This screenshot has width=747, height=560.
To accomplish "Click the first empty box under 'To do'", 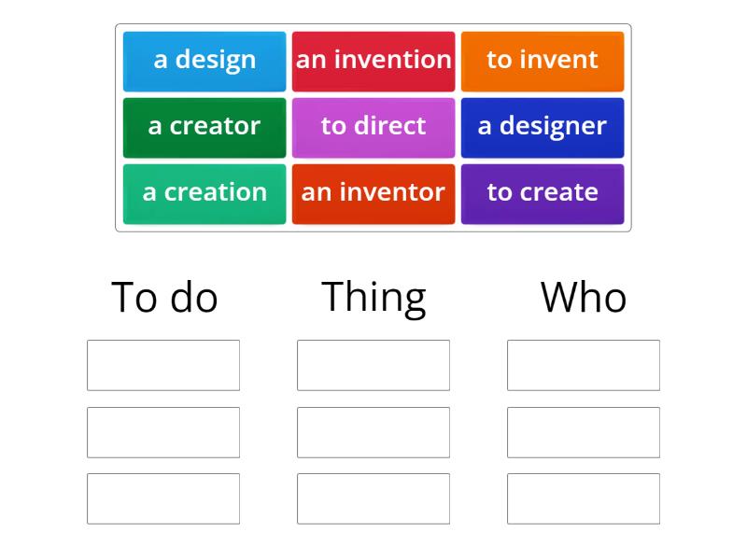I will (x=163, y=365).
